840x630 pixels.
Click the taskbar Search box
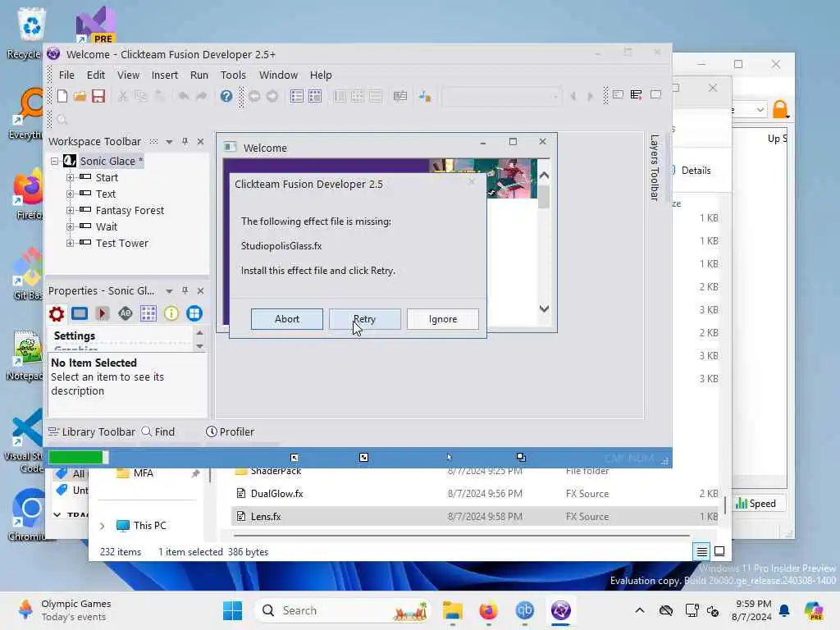[x=342, y=610]
